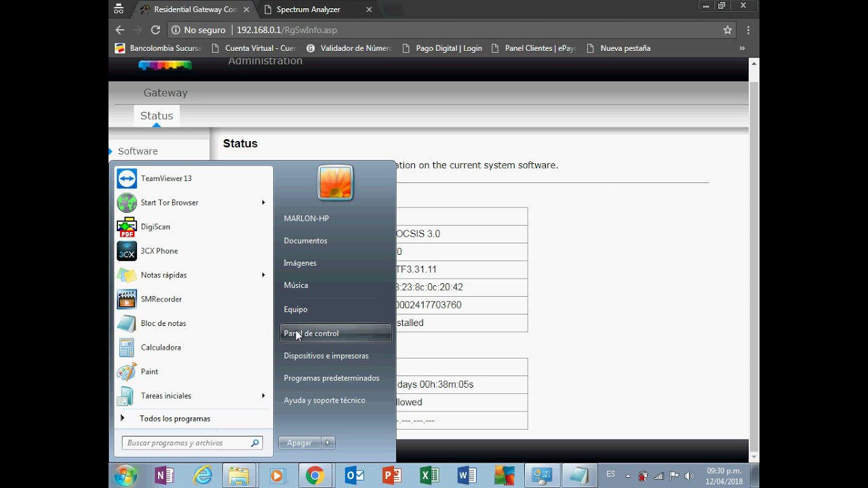
Task: Open network signal tray icon
Action: (658, 476)
